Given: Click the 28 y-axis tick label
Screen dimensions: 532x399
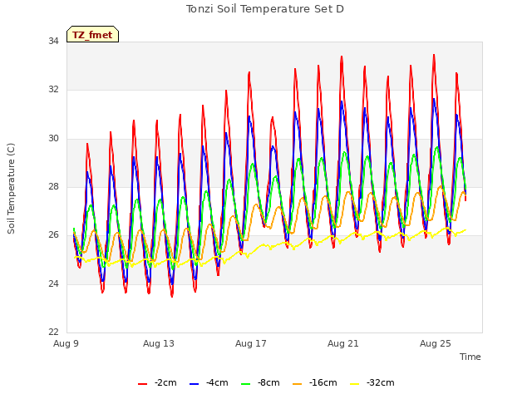Looking at the screenshot, I should pos(53,186).
